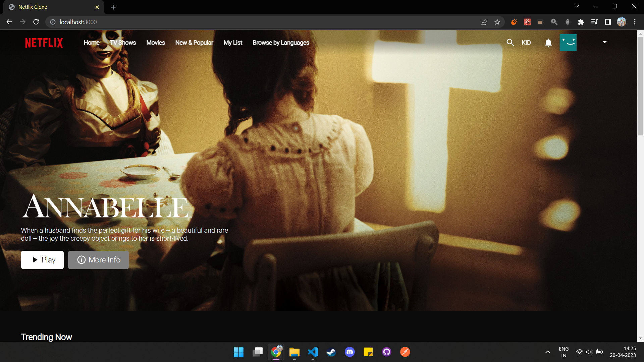644x362 pixels.
Task: Go forward in browser history
Action: tap(22, 22)
